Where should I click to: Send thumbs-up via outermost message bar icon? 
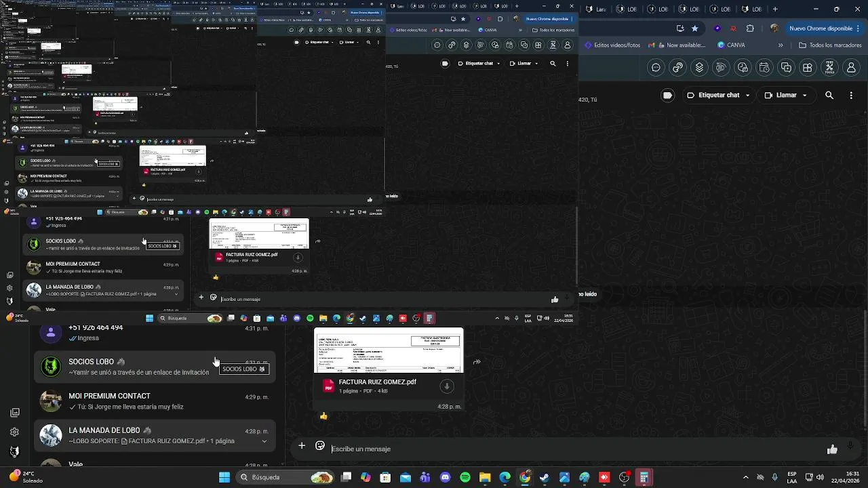[832, 449]
